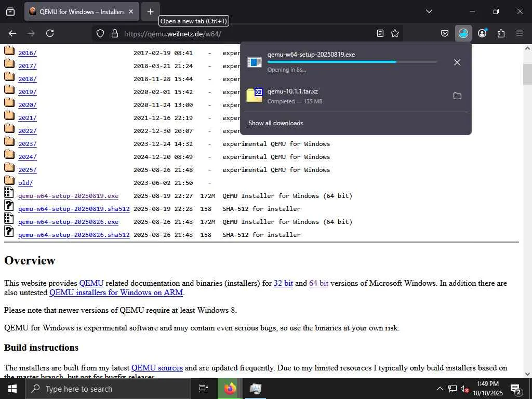532x399 pixels.
Task: Click the Firefox taskbar icon
Action: [230, 389]
